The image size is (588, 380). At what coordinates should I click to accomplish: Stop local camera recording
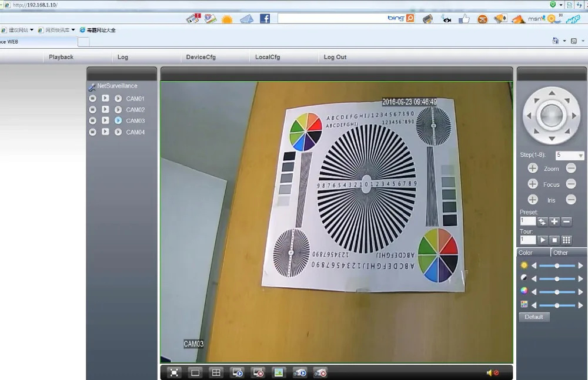click(320, 372)
